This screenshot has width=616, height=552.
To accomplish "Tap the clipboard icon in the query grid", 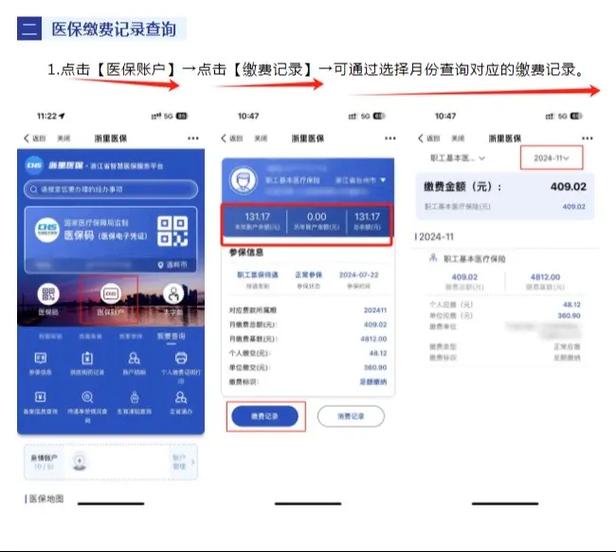I will pyautogui.click(x=87, y=358).
